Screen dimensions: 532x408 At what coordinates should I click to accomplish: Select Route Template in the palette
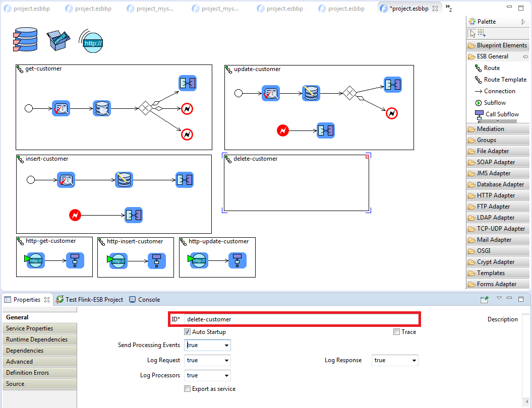point(504,80)
